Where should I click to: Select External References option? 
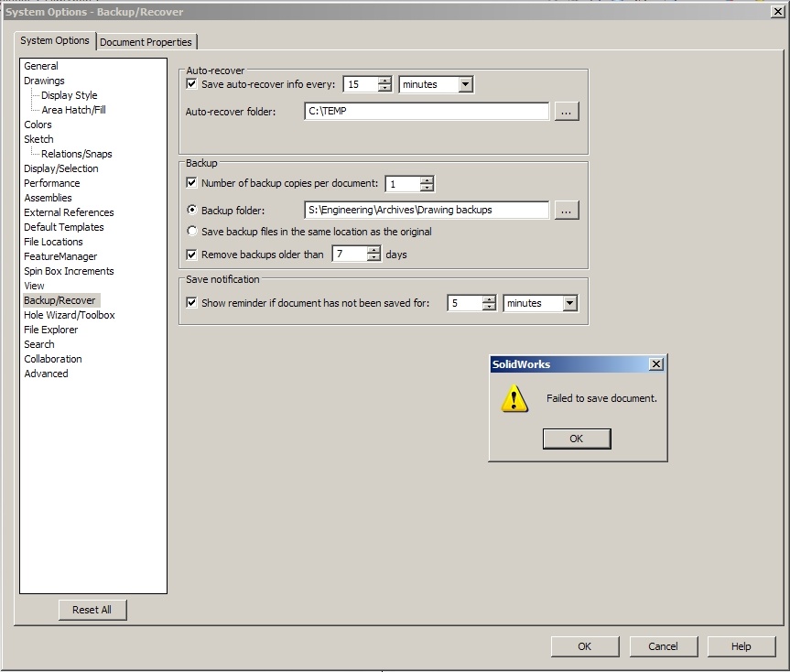[69, 212]
